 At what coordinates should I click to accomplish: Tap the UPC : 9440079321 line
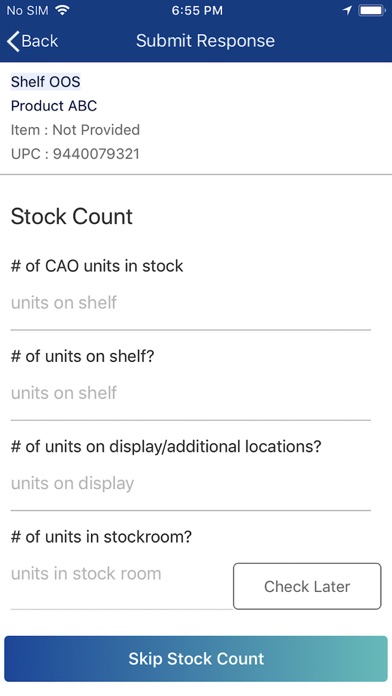(75, 154)
